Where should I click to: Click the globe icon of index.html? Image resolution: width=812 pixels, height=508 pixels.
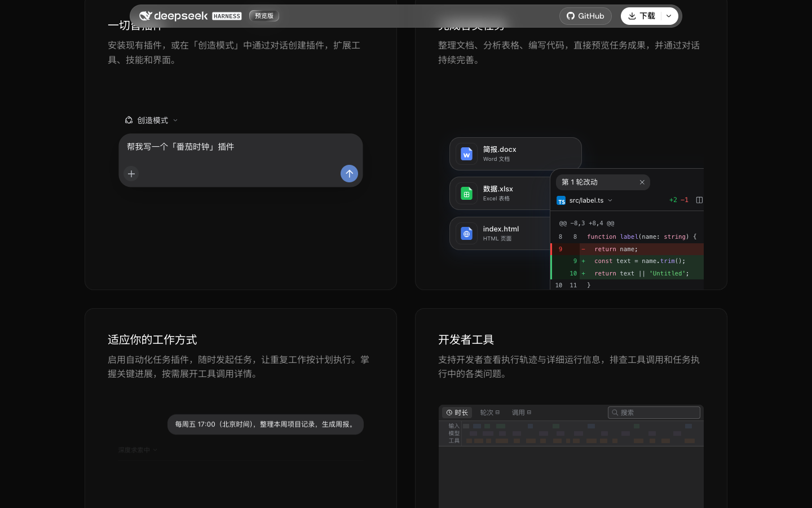click(466, 234)
